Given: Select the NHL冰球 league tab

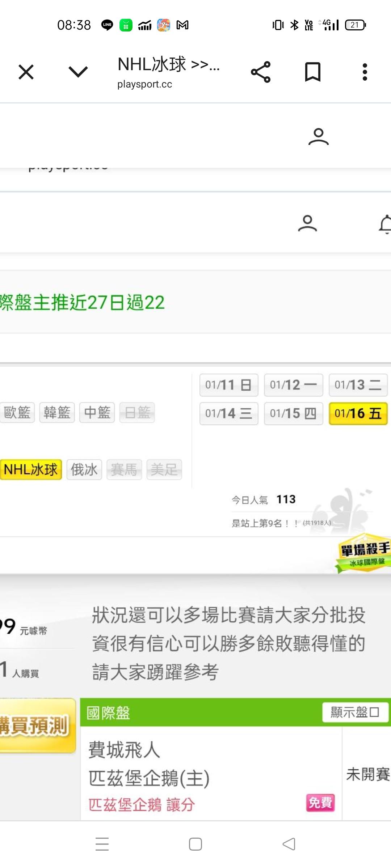Looking at the screenshot, I should [31, 469].
